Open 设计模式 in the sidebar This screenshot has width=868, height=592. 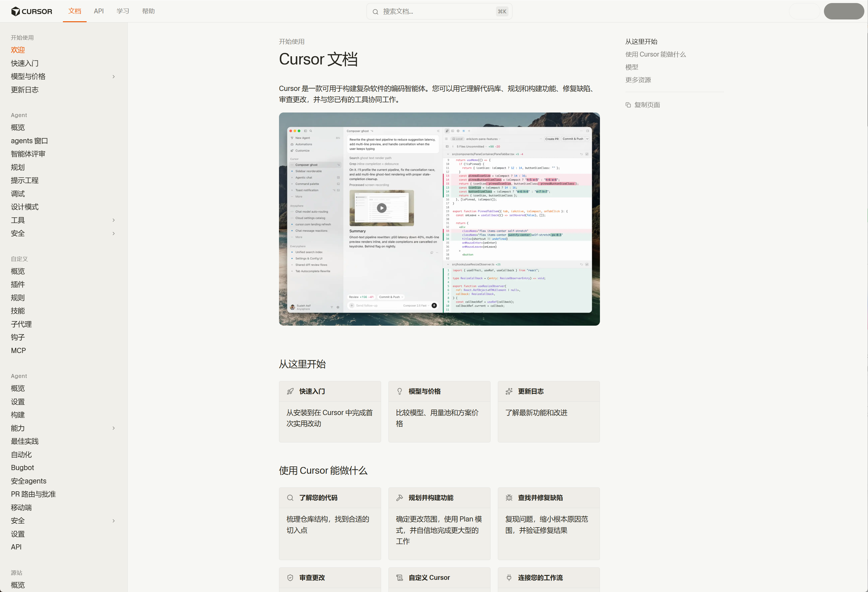pos(25,207)
